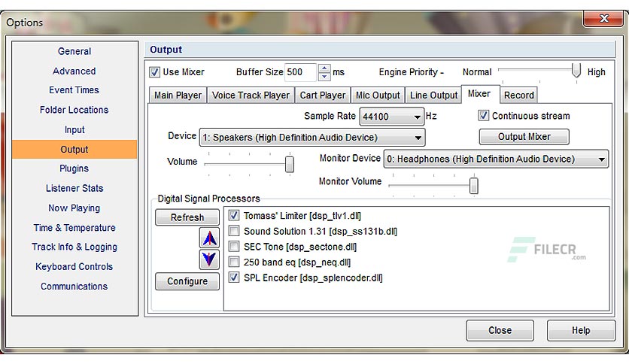The width and height of the screenshot is (629, 364).
Task: Open the Event Times options page
Action: click(x=74, y=90)
